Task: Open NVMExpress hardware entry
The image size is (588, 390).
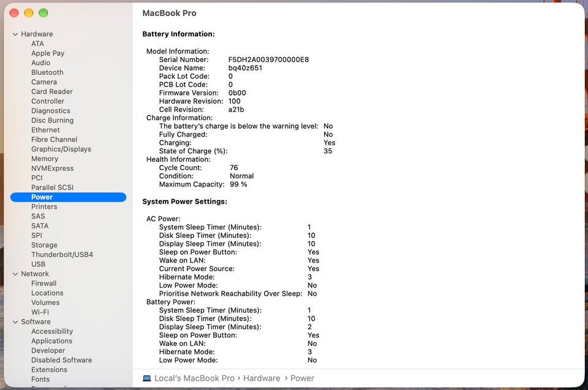Action: tap(52, 168)
